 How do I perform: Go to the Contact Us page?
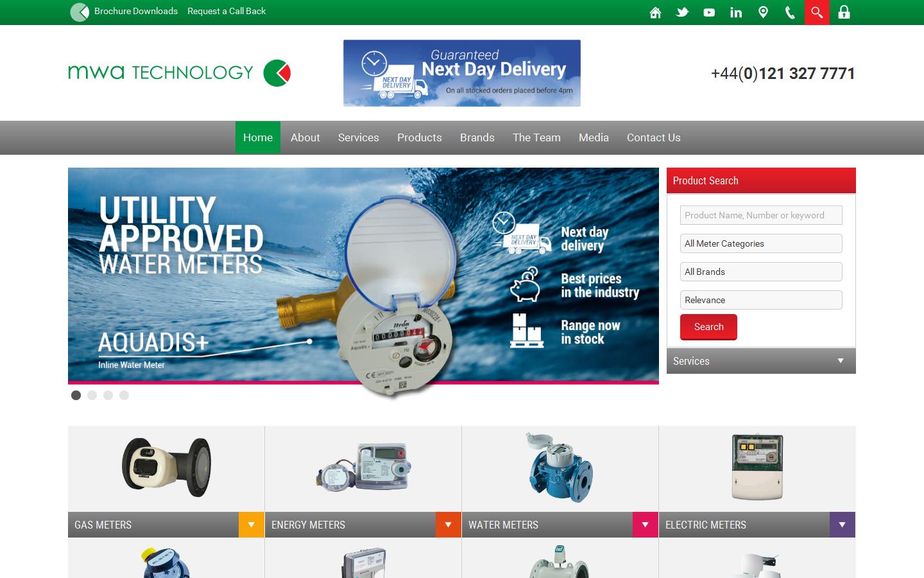(653, 137)
